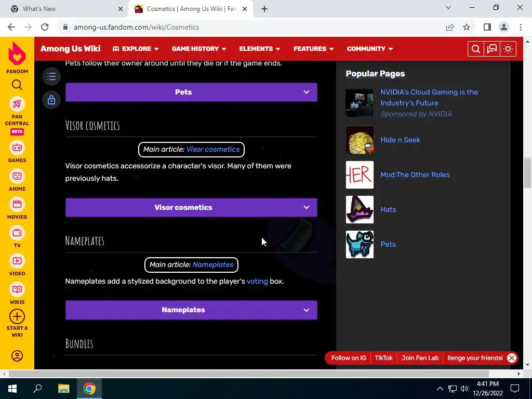Image resolution: width=532 pixels, height=399 pixels.
Task: Click the horizontal page scrollbar
Action: point(248,374)
